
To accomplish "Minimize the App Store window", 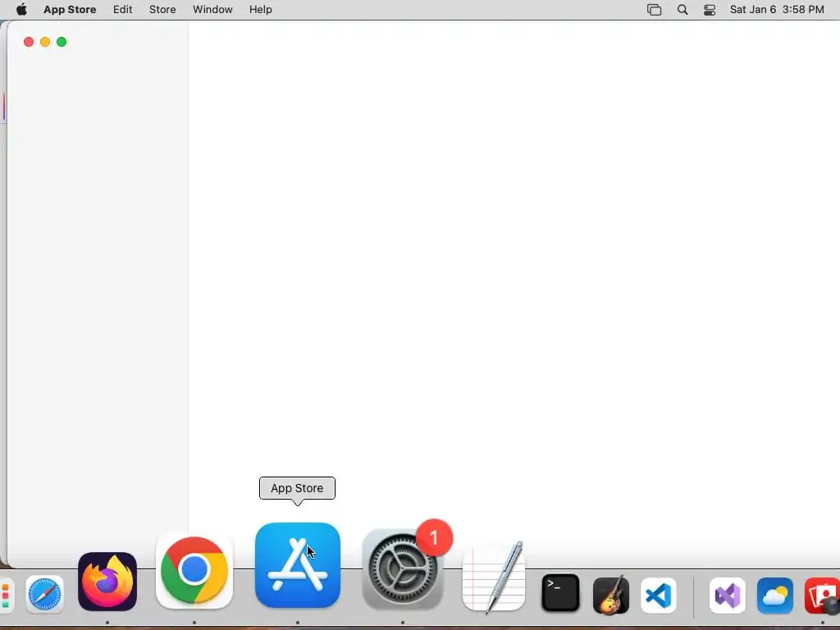I will [x=45, y=42].
